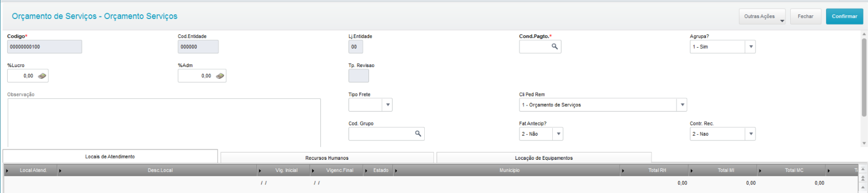Expand the Agrupa? dropdown
The height and width of the screenshot is (193, 868).
[x=751, y=47]
